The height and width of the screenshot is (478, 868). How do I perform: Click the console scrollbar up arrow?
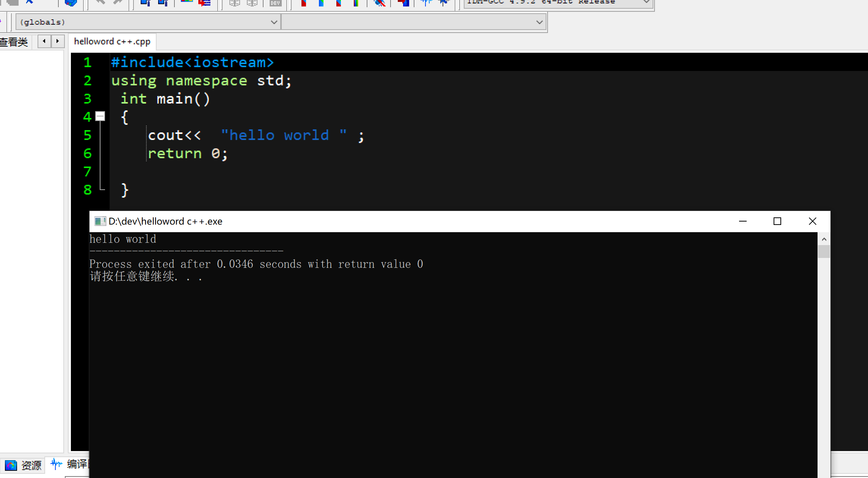(824, 239)
